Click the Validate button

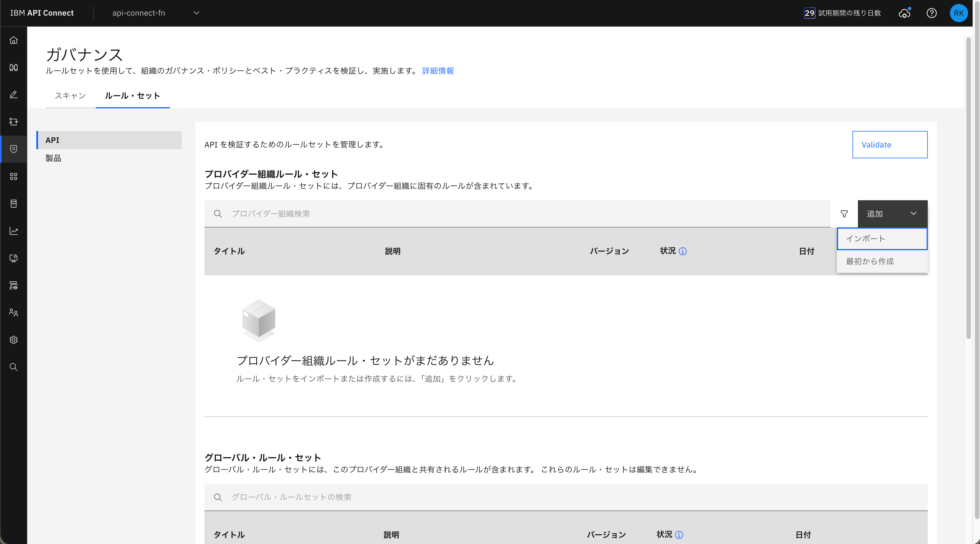pos(889,145)
